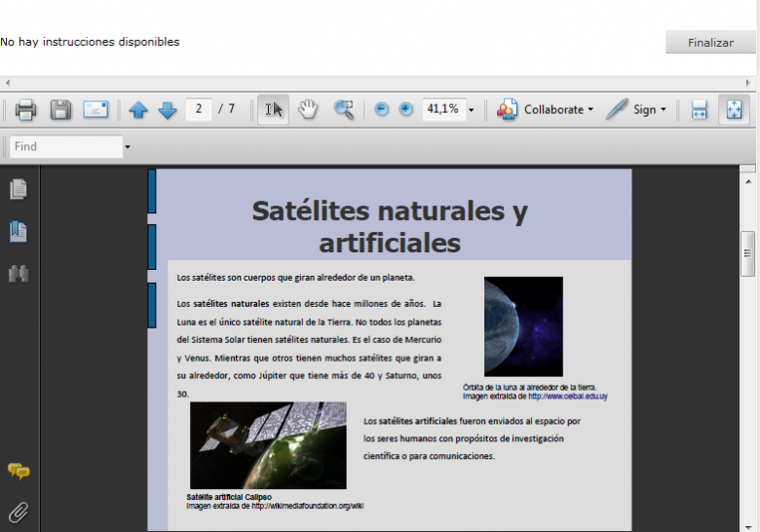Toggle fit one full page view
Screen dimensions: 760x532
[x=734, y=109]
